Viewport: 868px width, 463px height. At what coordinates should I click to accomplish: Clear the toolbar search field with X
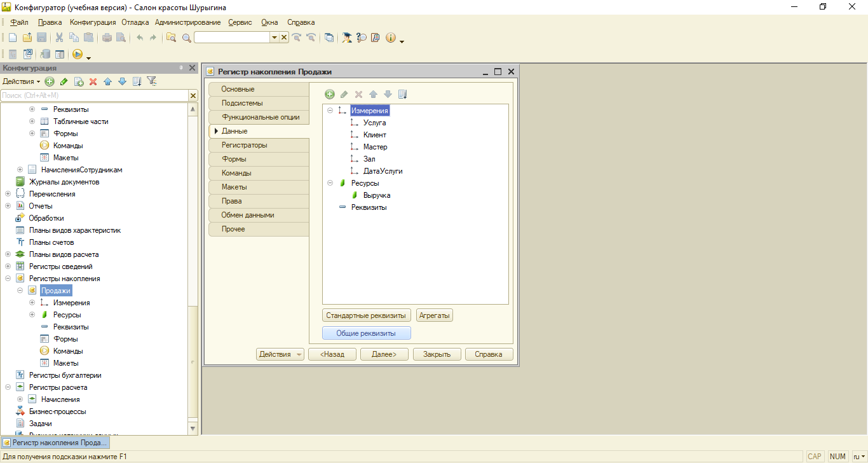284,38
